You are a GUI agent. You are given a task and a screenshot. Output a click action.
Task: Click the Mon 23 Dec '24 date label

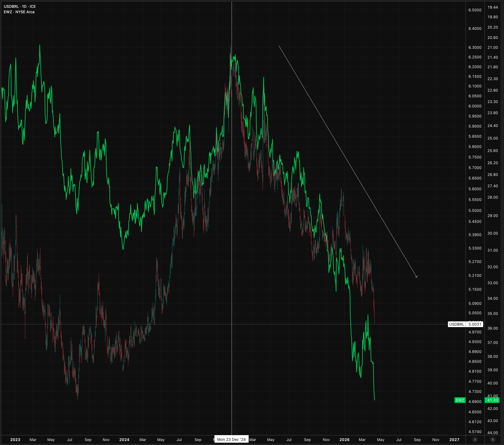point(231,439)
